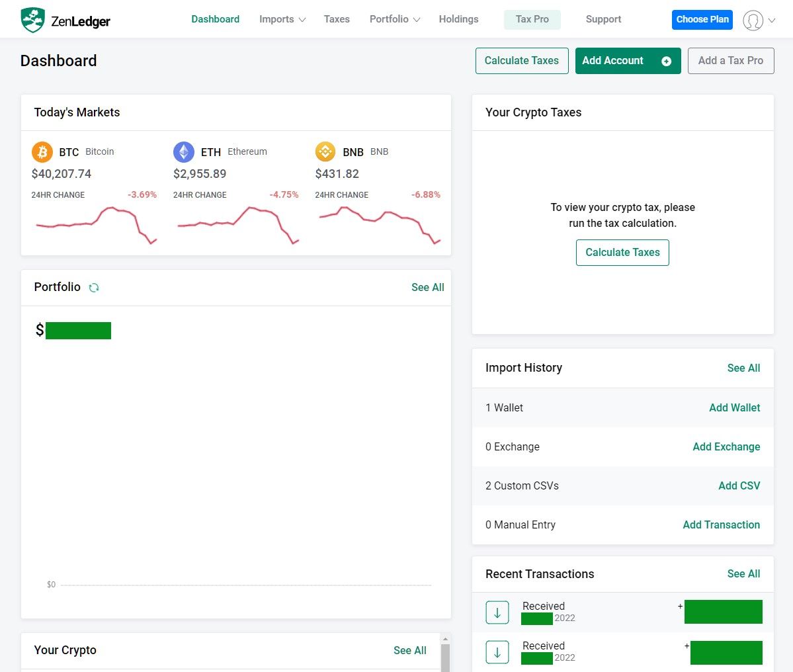793x672 pixels.
Task: Click the BNB coin icon
Action: tap(325, 151)
